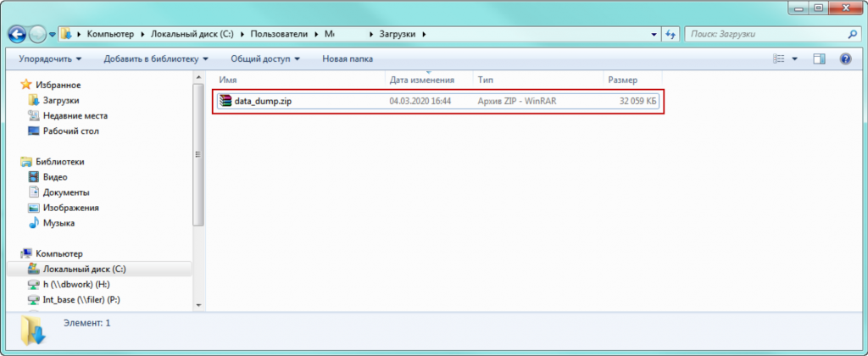Click the Forward navigation arrow button

click(39, 34)
